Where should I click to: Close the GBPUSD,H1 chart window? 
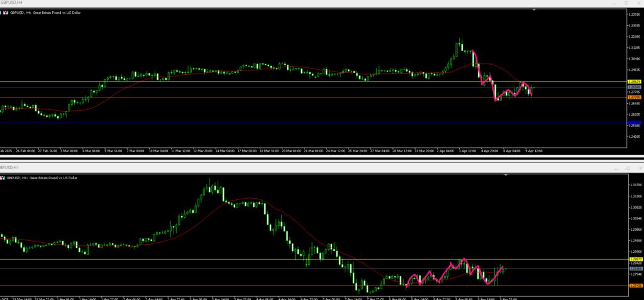pyautogui.click(x=638, y=168)
